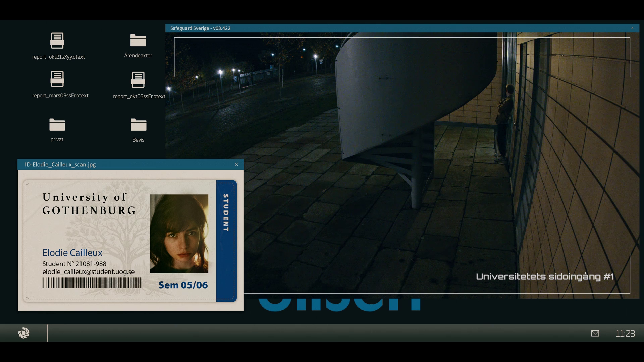Click the taskbar clock showing 11:23
Image resolution: width=644 pixels, height=362 pixels.
click(625, 334)
